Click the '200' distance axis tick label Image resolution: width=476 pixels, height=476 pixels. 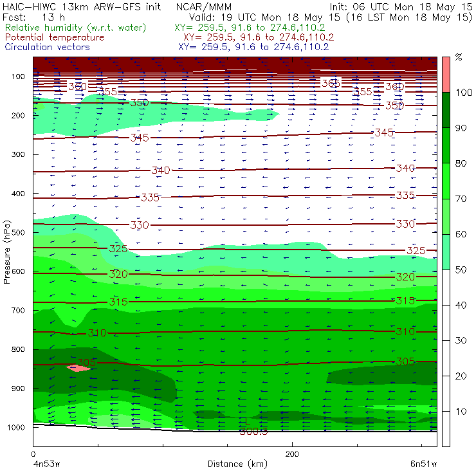(292, 454)
